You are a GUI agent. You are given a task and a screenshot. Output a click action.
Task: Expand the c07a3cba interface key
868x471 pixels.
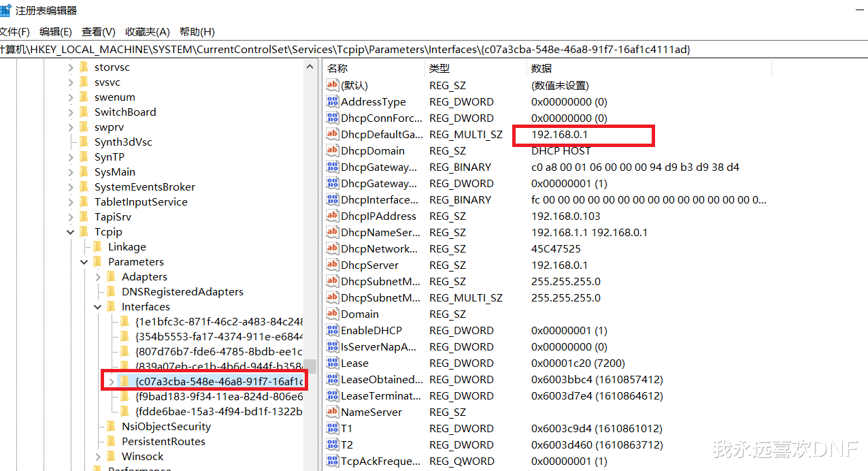[112, 382]
